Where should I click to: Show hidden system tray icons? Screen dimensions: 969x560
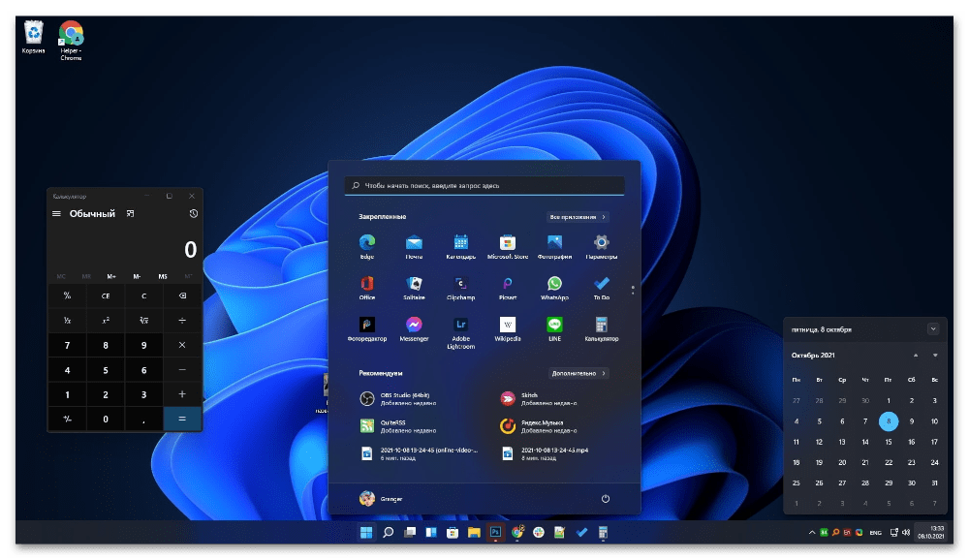(812, 532)
